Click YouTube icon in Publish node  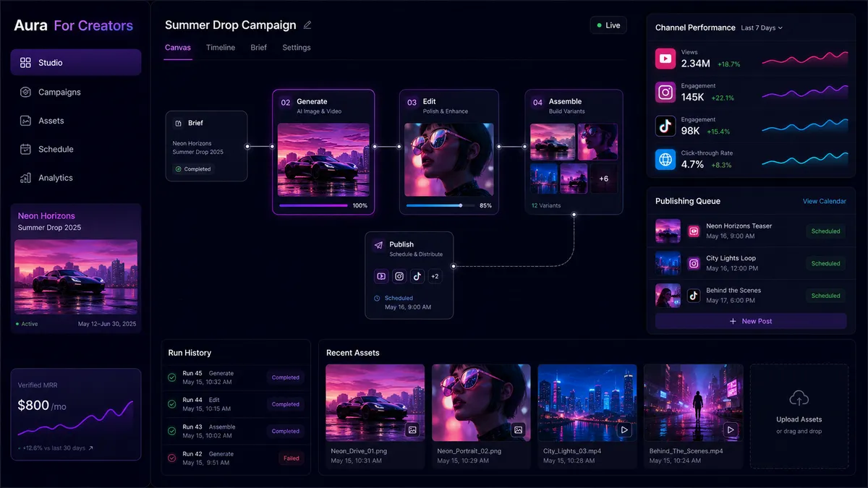pos(381,276)
